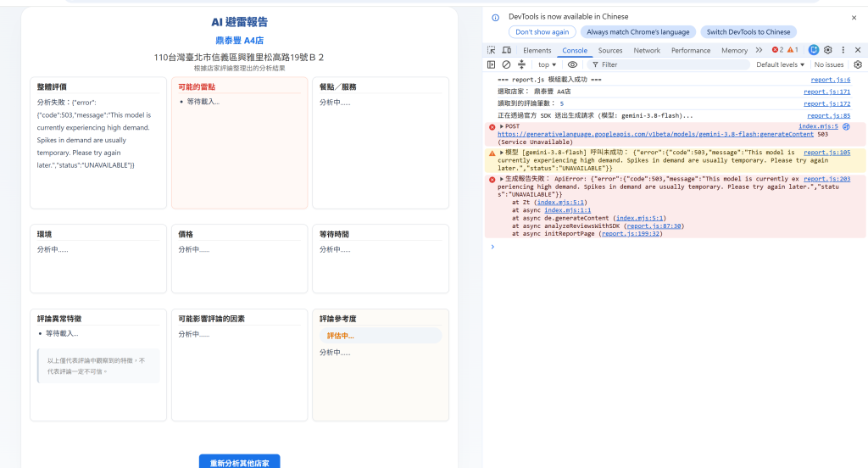Open the Default levels dropdown
The image size is (868, 468).
pos(780,64)
